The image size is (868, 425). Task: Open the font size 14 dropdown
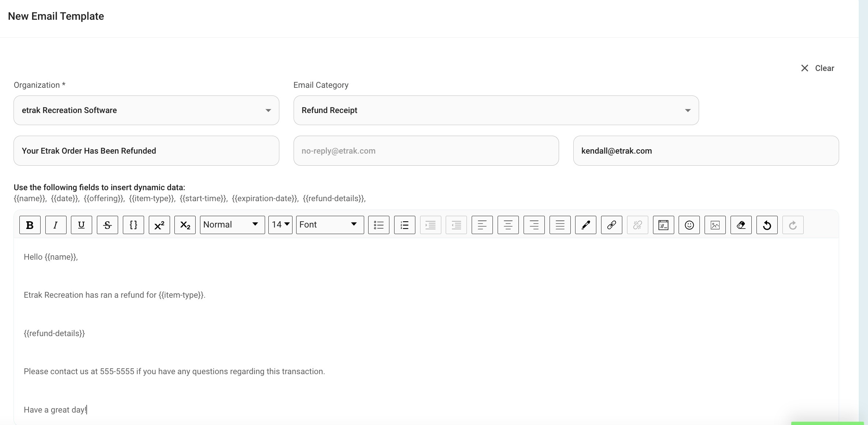click(280, 225)
